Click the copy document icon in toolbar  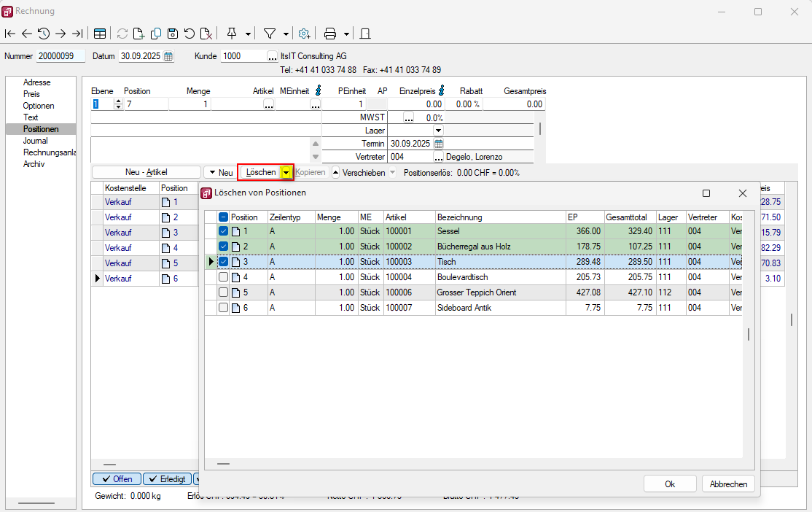click(x=156, y=34)
